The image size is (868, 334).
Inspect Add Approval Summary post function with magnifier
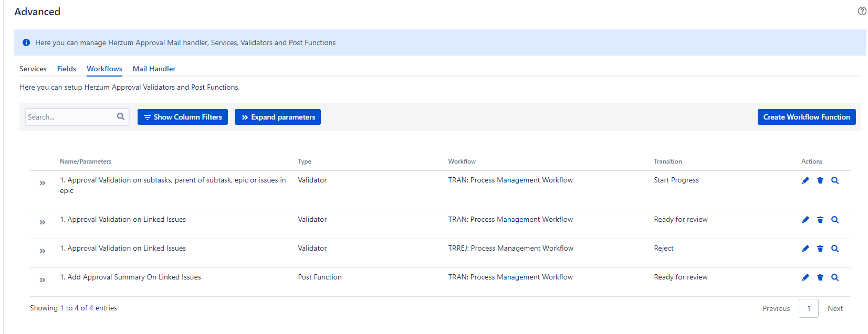click(835, 277)
